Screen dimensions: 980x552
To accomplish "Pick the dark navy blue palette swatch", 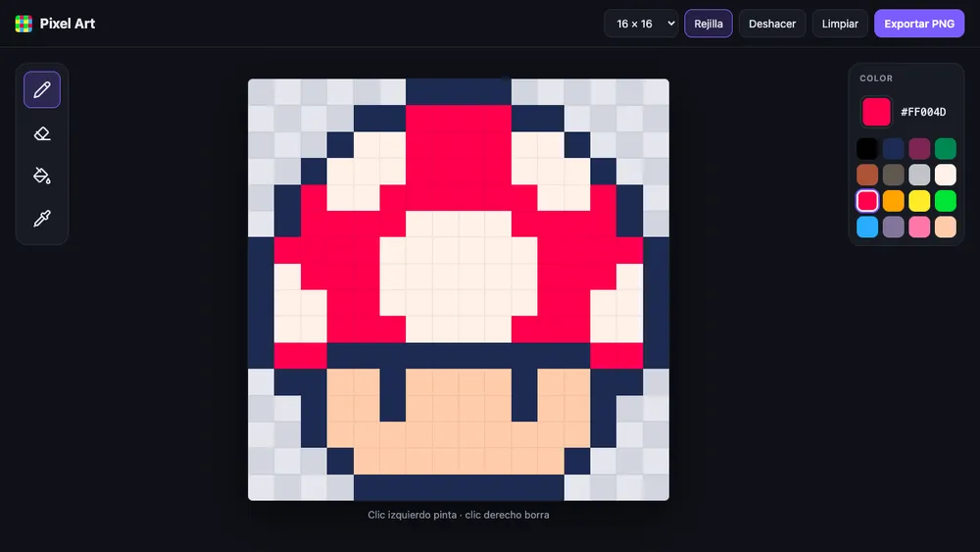I will [893, 149].
